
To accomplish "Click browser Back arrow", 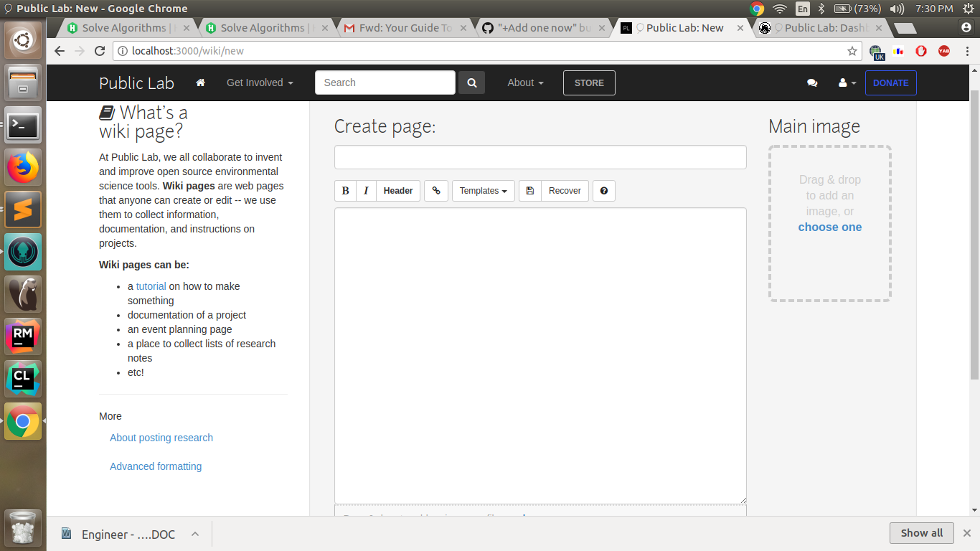I will (x=60, y=51).
